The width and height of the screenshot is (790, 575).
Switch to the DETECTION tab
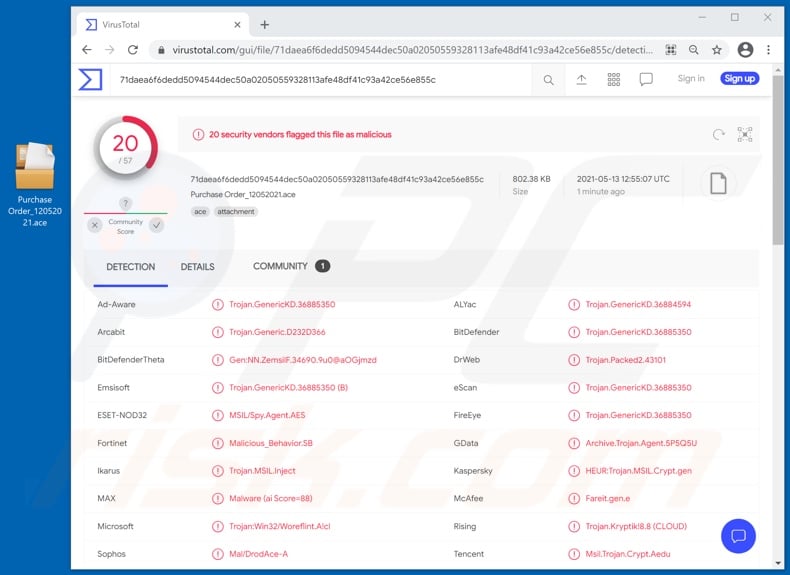[x=130, y=267]
